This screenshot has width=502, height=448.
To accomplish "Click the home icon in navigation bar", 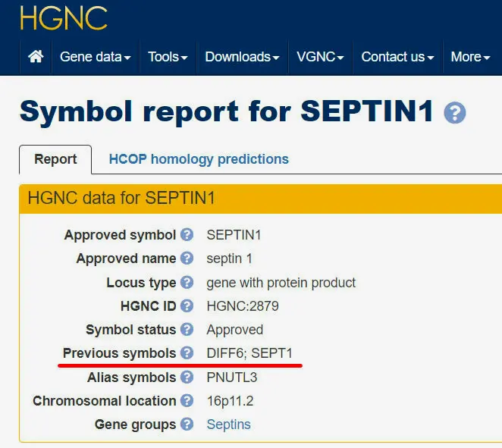I will click(x=36, y=57).
